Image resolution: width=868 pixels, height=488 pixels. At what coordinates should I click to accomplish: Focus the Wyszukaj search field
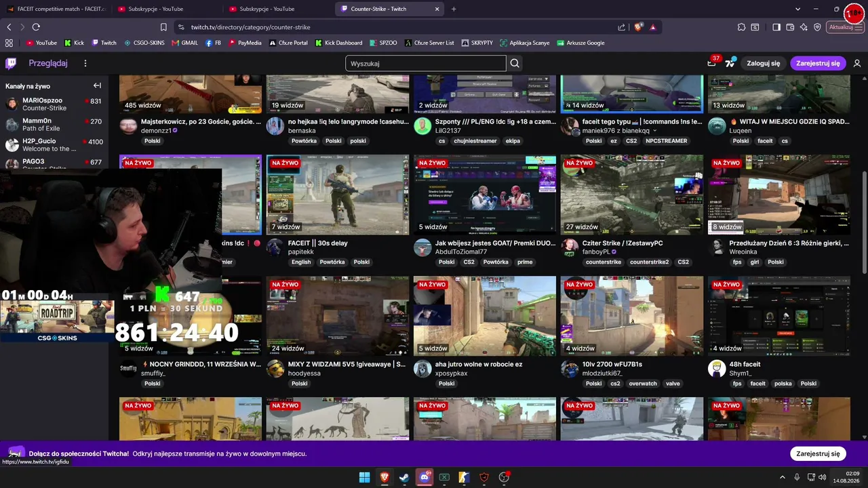pos(426,63)
